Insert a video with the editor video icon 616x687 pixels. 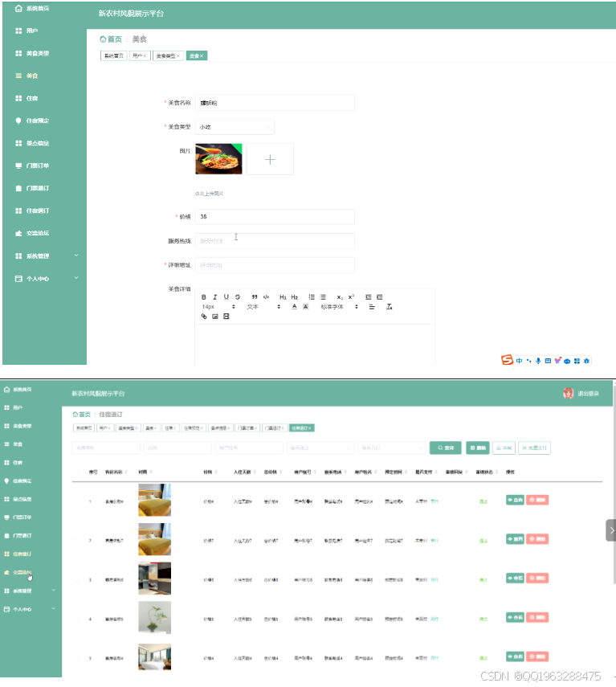pyautogui.click(x=226, y=317)
